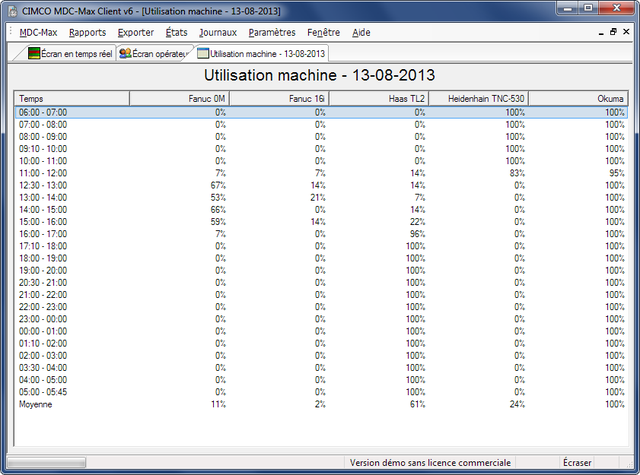This screenshot has width=640, height=475.
Task: Select the 12:30 - 13:00 row
Action: [x=321, y=185]
